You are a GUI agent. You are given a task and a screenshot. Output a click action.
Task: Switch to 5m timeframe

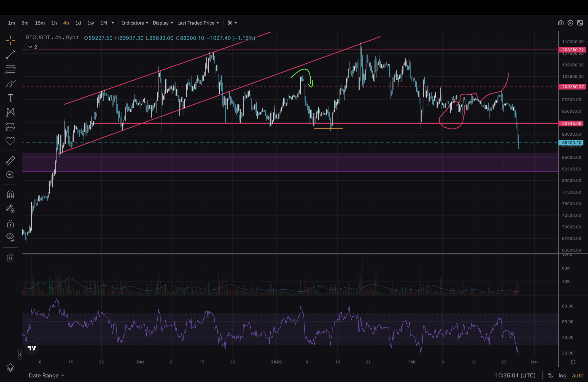25,23
